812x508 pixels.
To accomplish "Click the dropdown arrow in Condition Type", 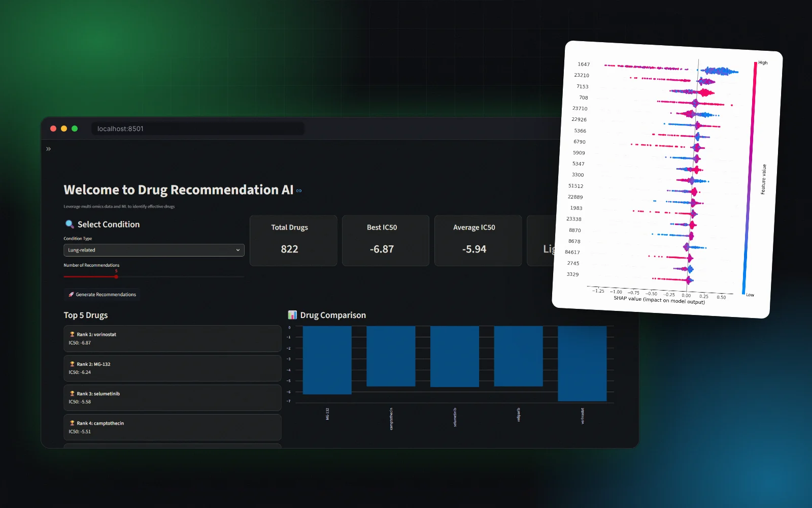I will 238,250.
